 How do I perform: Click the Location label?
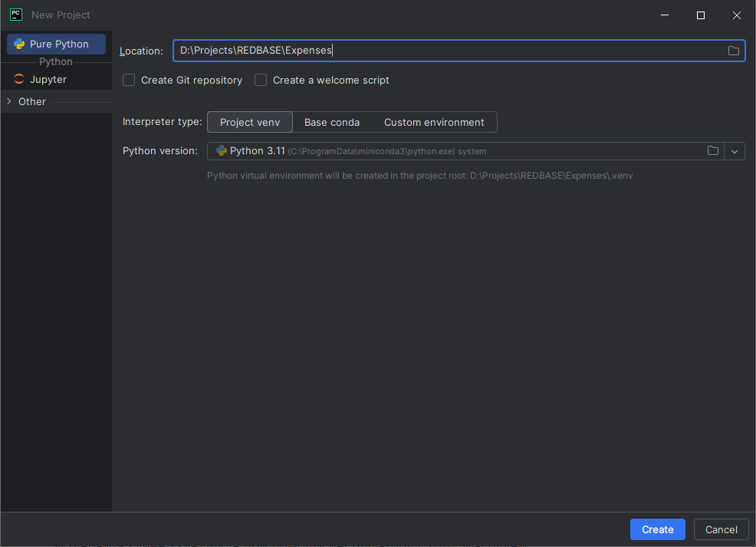pos(141,51)
